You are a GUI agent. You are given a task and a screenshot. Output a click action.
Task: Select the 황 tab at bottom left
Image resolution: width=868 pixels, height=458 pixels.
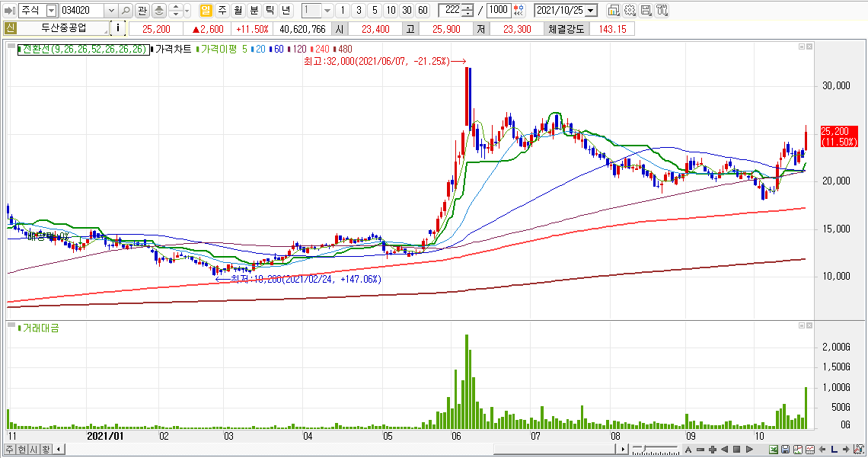(45, 449)
